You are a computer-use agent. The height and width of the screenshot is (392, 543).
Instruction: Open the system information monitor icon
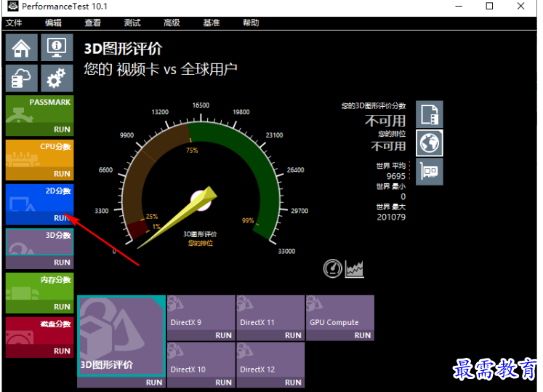57,47
